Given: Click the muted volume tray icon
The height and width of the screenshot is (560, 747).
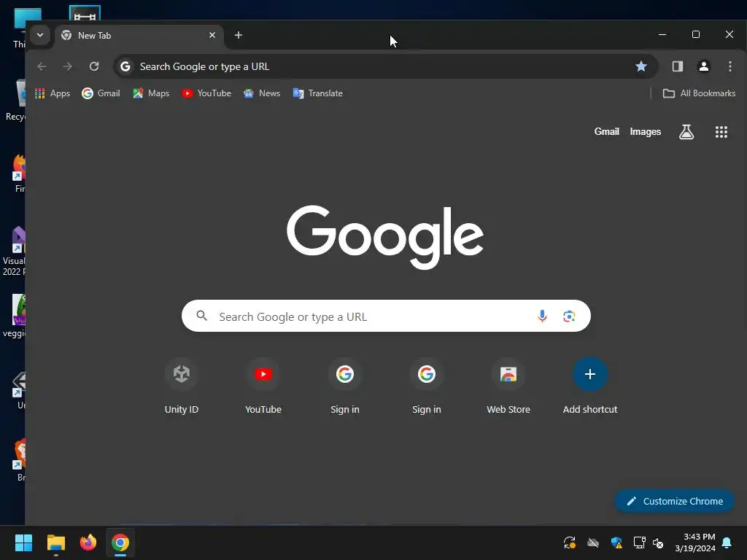Looking at the screenshot, I should pyautogui.click(x=659, y=542).
